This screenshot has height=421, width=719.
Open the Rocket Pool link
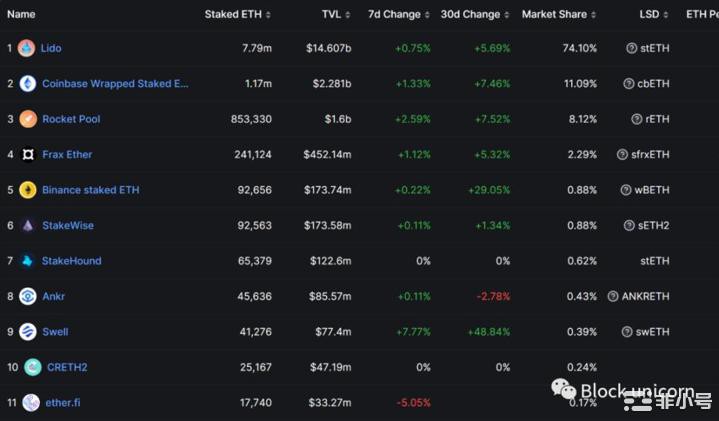pos(71,119)
